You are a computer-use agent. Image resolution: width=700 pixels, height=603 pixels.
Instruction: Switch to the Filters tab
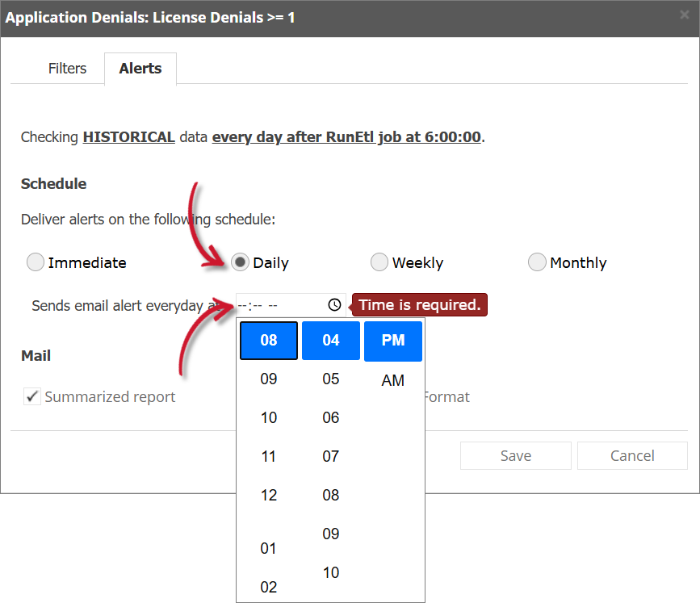coord(67,69)
